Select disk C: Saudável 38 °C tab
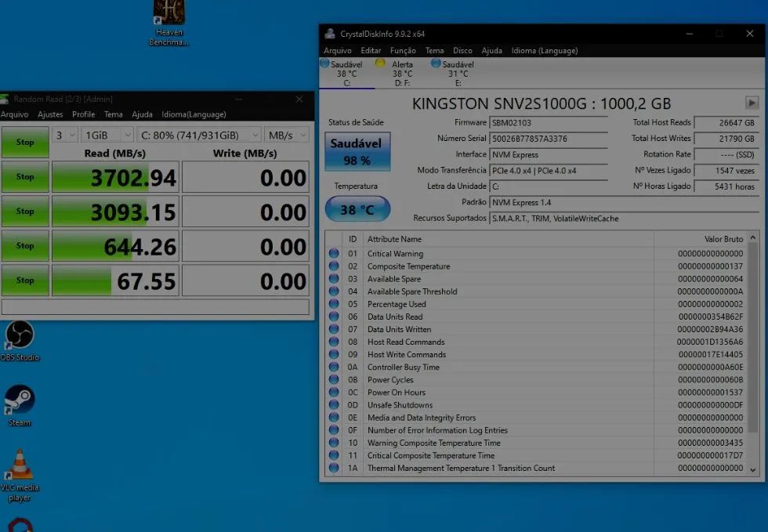 pyautogui.click(x=346, y=73)
